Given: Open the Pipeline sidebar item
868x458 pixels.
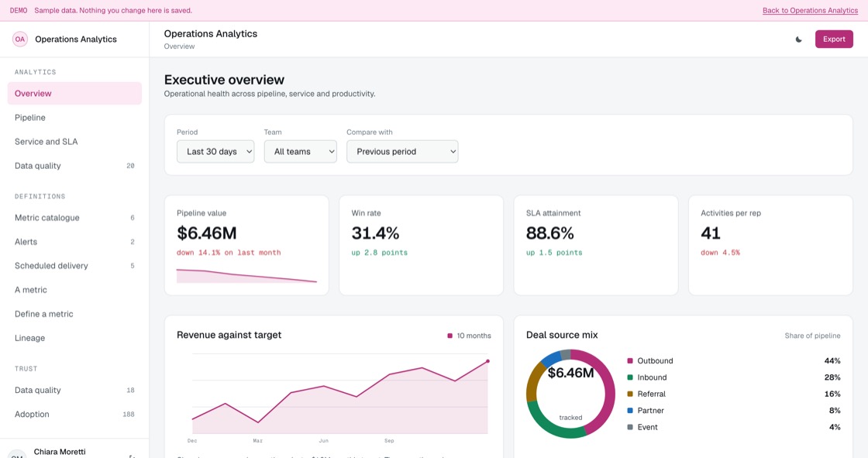Looking at the screenshot, I should pos(74,118).
